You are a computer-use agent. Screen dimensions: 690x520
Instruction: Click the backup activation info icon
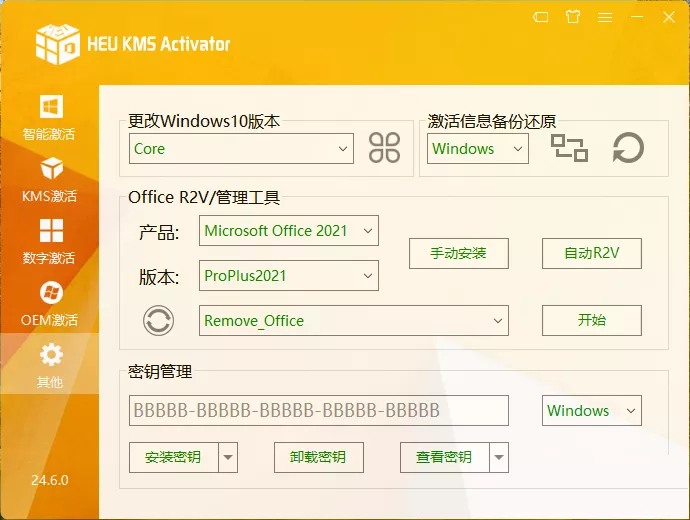[x=569, y=148]
